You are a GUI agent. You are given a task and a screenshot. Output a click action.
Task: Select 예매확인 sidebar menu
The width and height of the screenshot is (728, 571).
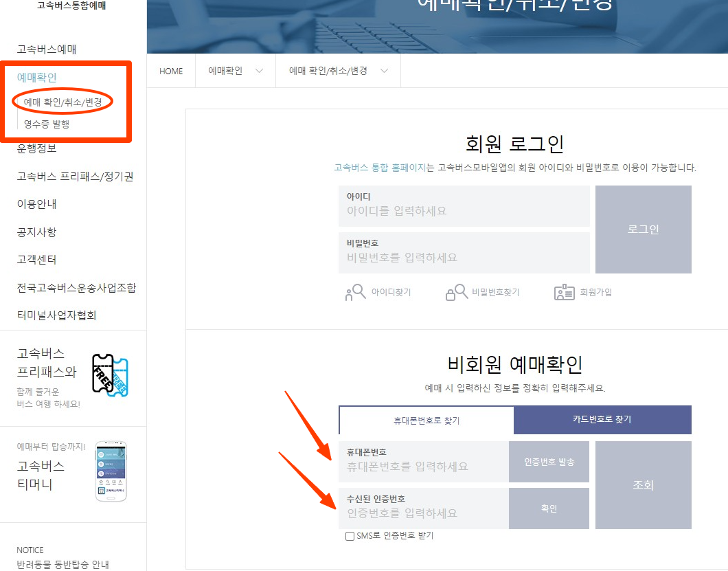36,77
